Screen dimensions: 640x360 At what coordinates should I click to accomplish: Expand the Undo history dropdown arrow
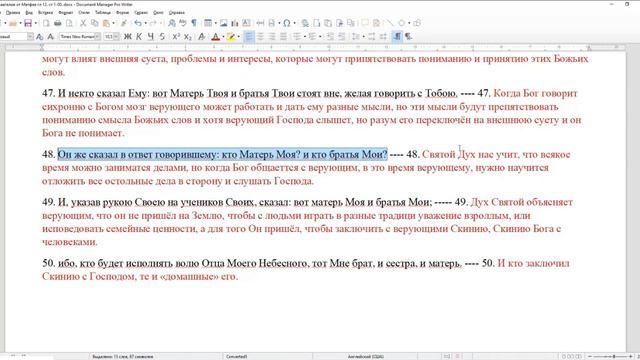coord(145,23)
